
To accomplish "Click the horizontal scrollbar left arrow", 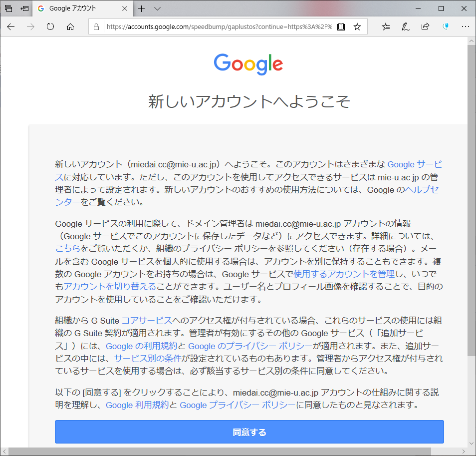I will point(4,452).
